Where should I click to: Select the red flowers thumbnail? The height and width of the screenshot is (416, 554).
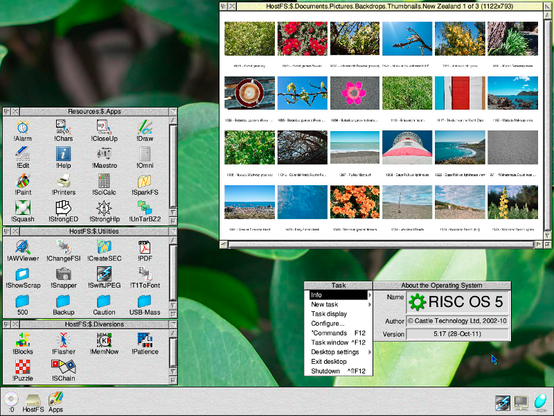(302, 39)
